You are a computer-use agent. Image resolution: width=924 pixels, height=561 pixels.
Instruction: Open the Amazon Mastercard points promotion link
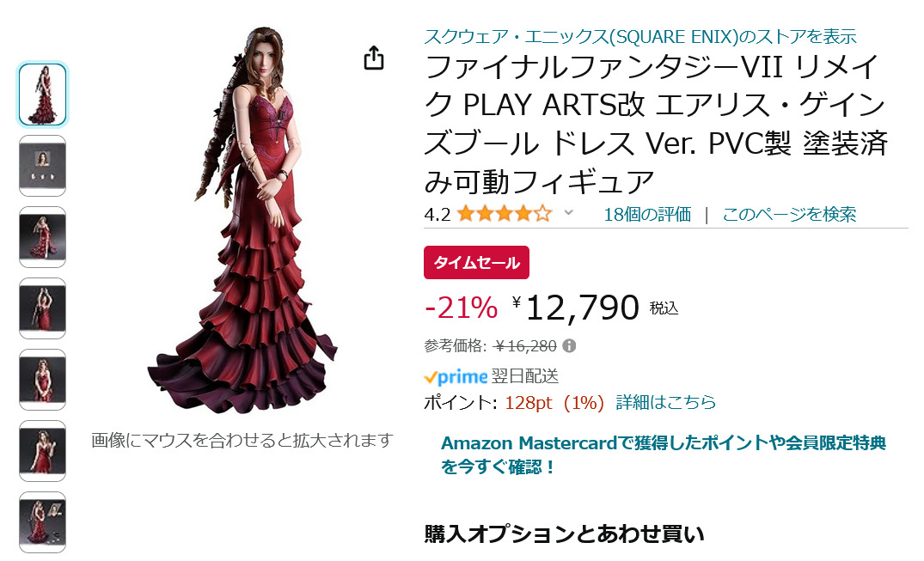click(663, 454)
